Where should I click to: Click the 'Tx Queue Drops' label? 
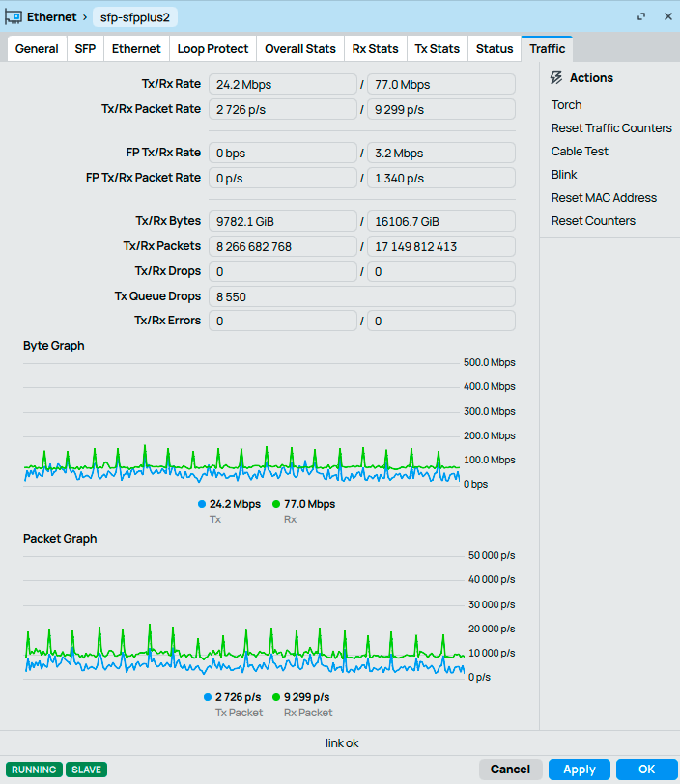[x=157, y=296]
